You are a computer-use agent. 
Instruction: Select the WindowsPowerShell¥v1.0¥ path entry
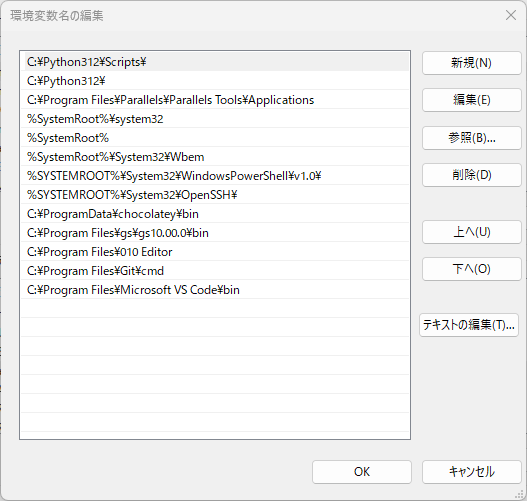pyautogui.click(x=215, y=176)
